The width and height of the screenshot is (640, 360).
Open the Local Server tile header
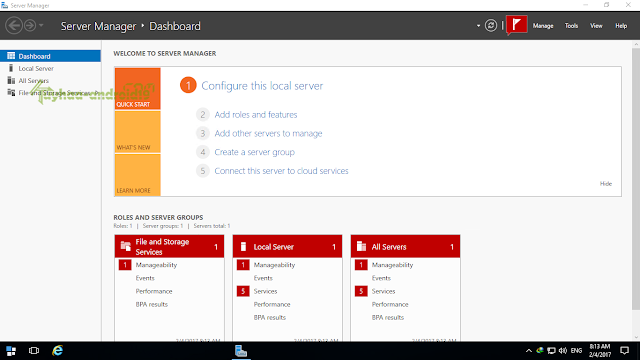pyautogui.click(x=287, y=247)
